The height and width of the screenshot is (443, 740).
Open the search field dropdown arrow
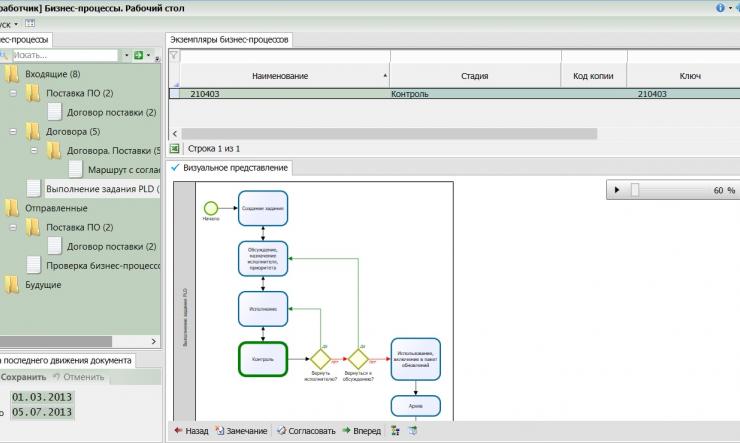click(127, 56)
